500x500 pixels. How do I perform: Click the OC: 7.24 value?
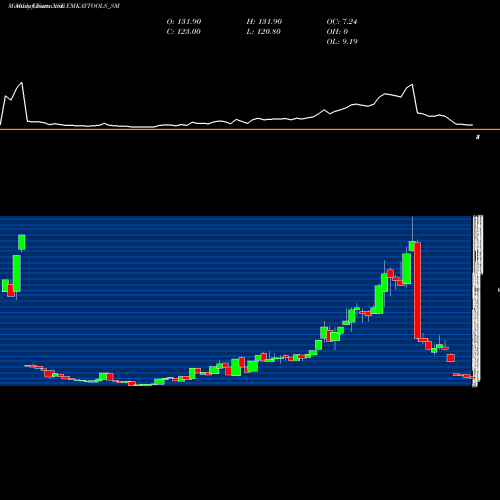point(342,22)
